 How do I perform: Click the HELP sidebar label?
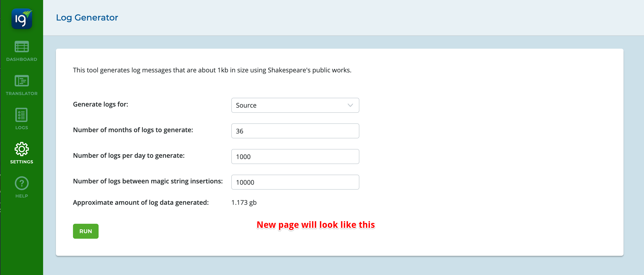(x=22, y=196)
